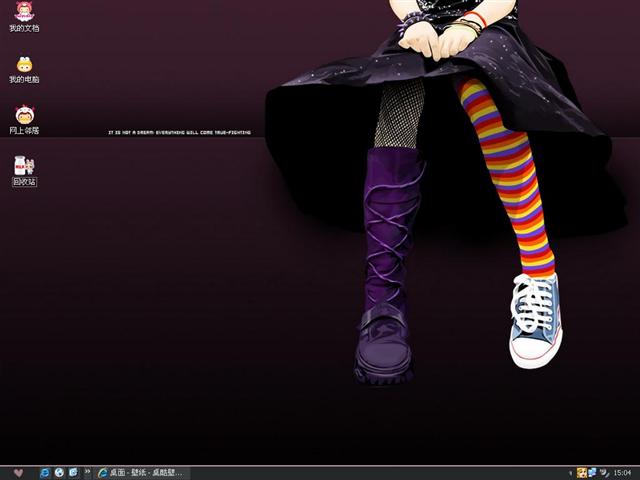Click the 15:04 system clock
This screenshot has width=640, height=480.
coord(622,473)
